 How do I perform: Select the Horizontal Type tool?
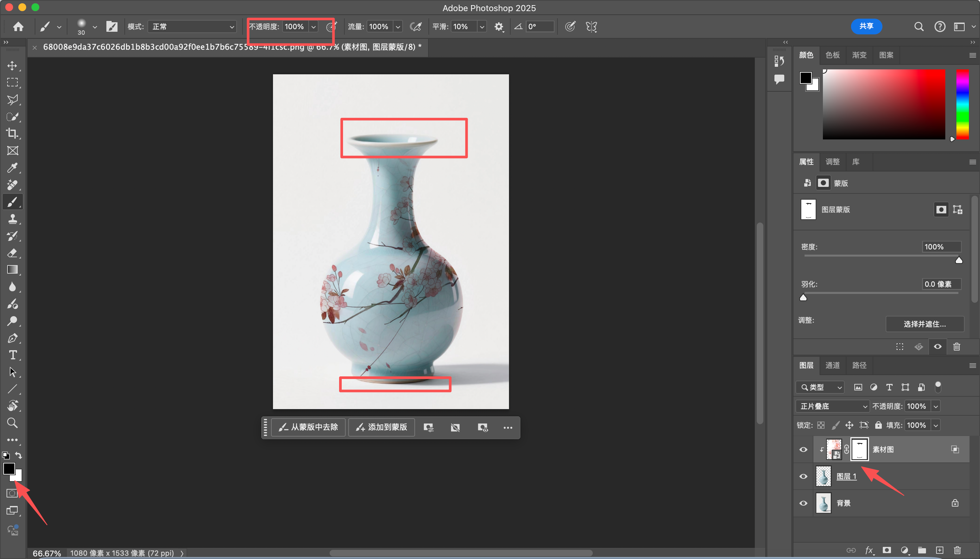(12, 355)
